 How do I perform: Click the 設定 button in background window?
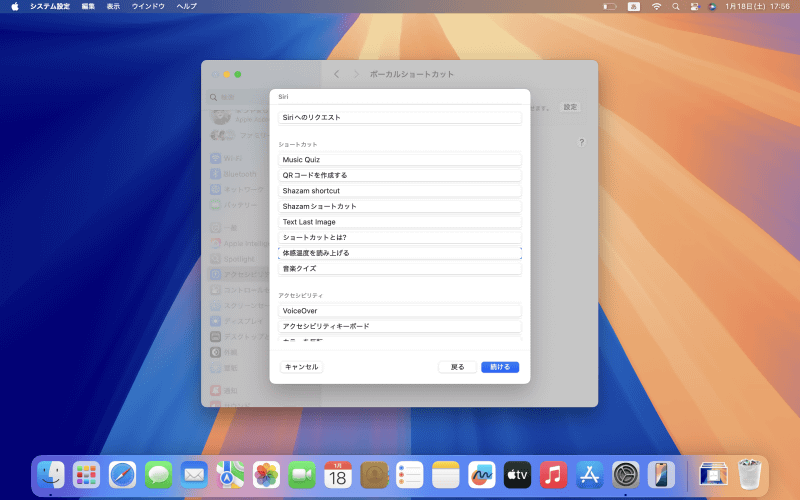click(x=570, y=107)
